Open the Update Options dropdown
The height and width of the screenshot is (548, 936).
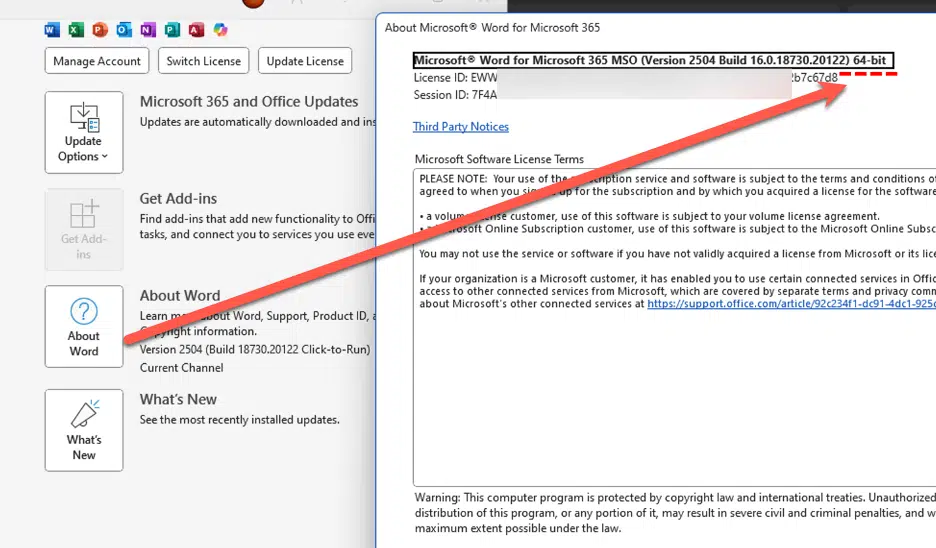tap(84, 133)
